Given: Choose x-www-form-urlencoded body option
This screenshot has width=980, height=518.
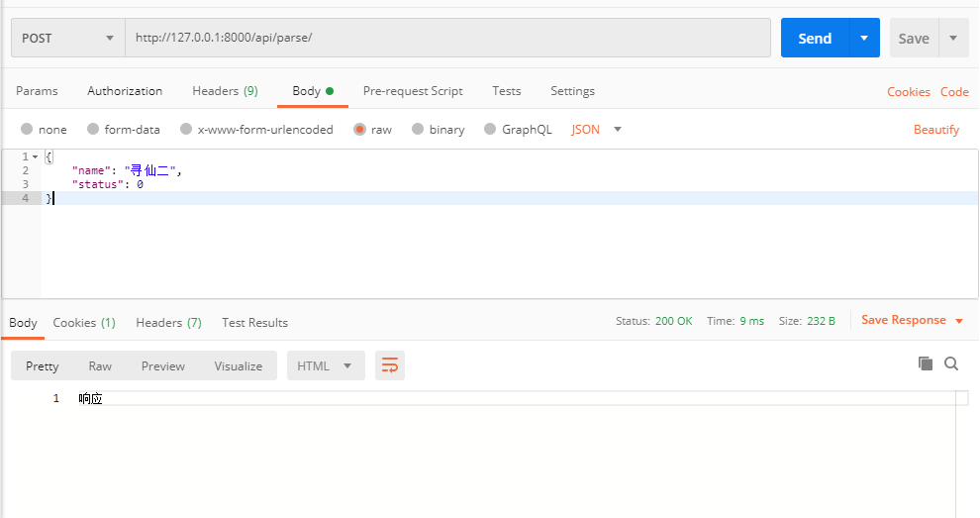Looking at the screenshot, I should pos(186,129).
